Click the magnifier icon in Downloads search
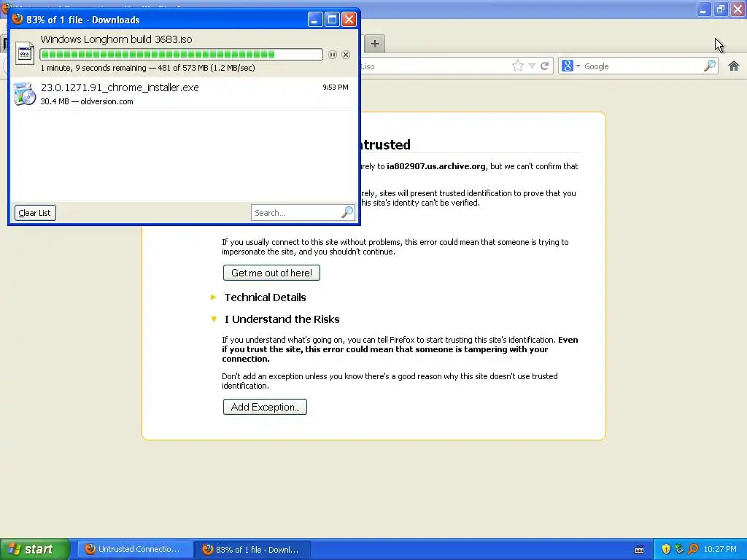This screenshot has width=747, height=560. [347, 212]
